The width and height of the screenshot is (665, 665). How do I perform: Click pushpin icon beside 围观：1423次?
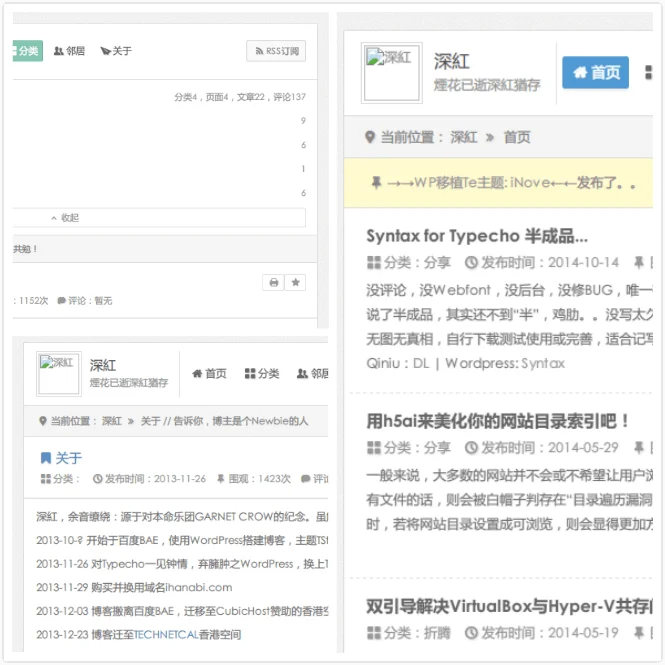[x=221, y=479]
